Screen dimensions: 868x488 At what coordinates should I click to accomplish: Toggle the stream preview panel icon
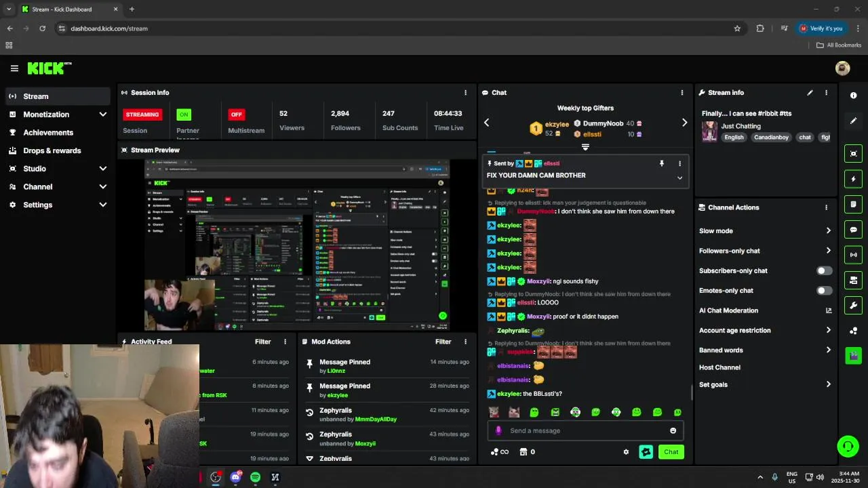click(854, 154)
